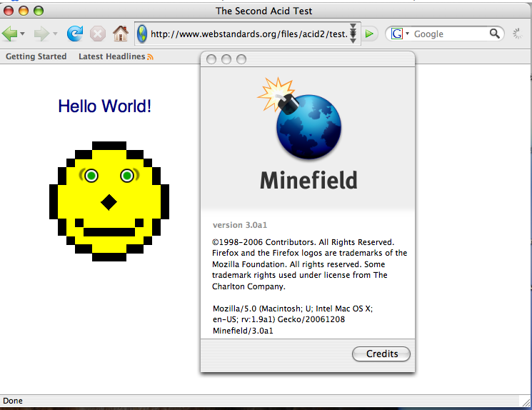The width and height of the screenshot is (532, 410).
Task: Open the Back history dropdown arrow
Action: pos(22,34)
